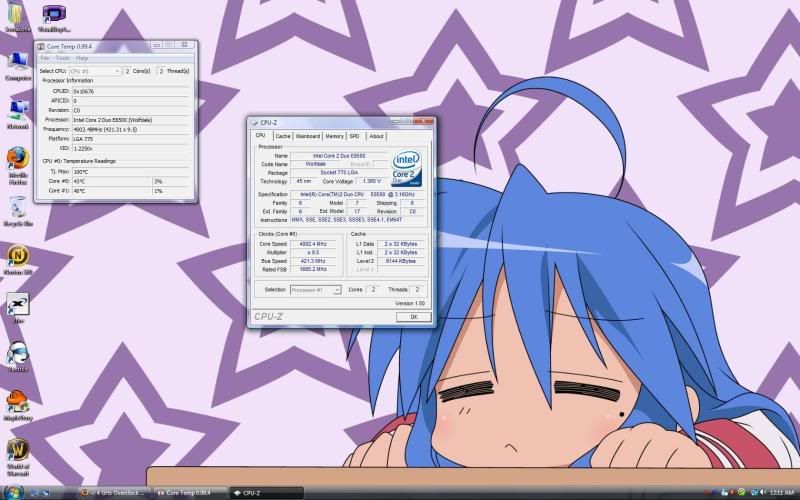Viewport: 800px width, 500px height.
Task: Close the CPU-Z window
Action: coord(424,121)
